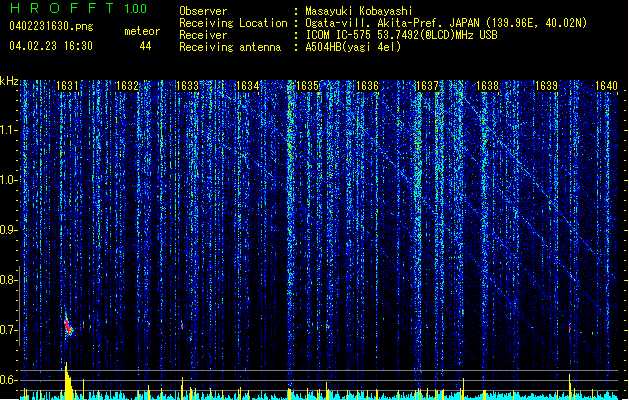The height and width of the screenshot is (400, 629).
Task: Click the red echo spot near 1633
Action: (x=182, y=325)
